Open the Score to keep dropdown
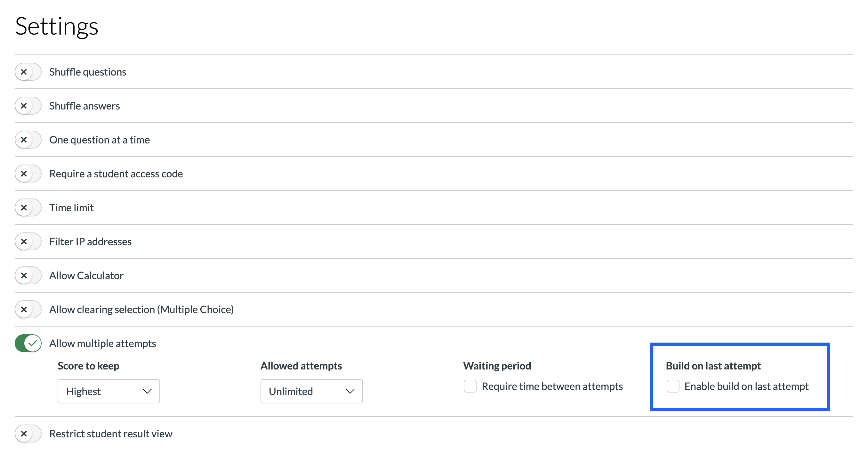 pos(108,391)
